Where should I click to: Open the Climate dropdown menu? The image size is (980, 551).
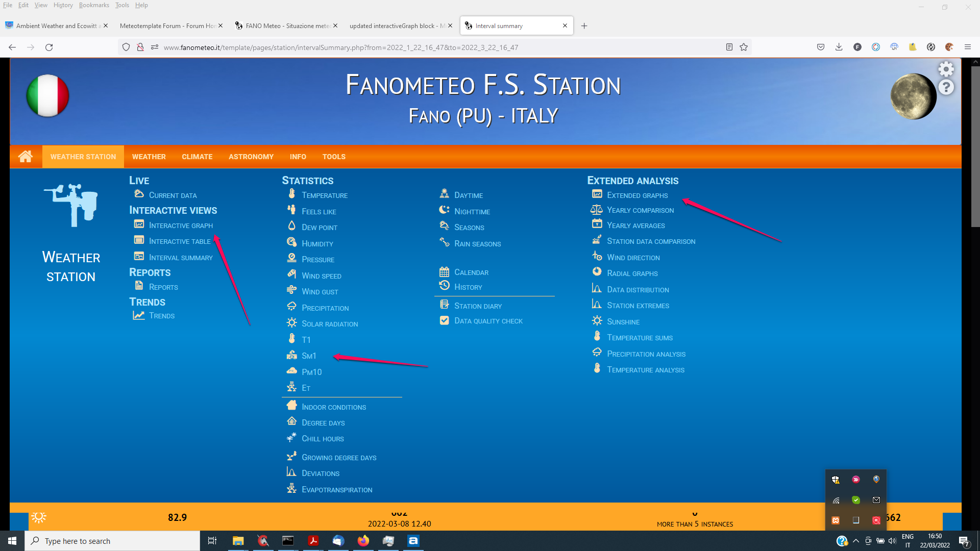[x=197, y=157]
